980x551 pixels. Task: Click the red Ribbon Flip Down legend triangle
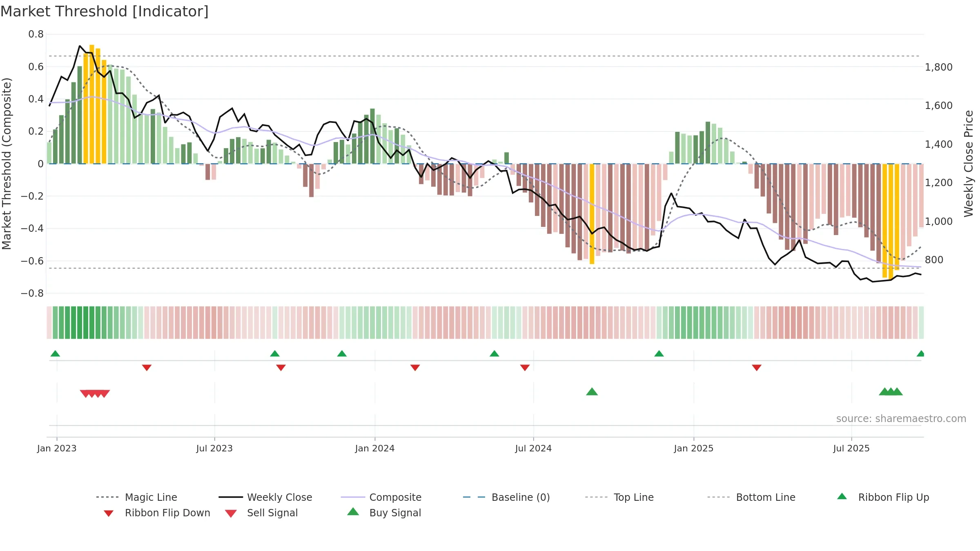[x=109, y=513]
